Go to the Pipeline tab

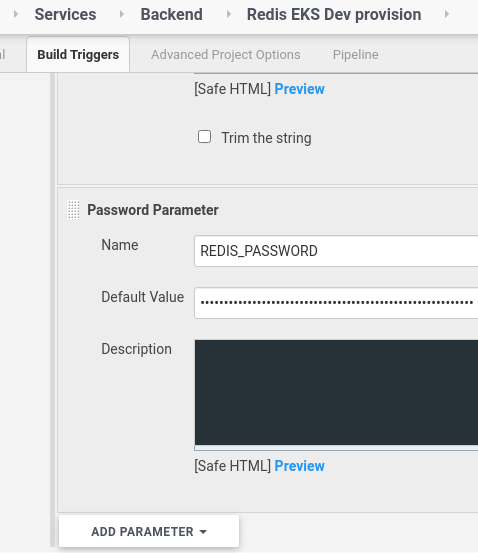356,55
